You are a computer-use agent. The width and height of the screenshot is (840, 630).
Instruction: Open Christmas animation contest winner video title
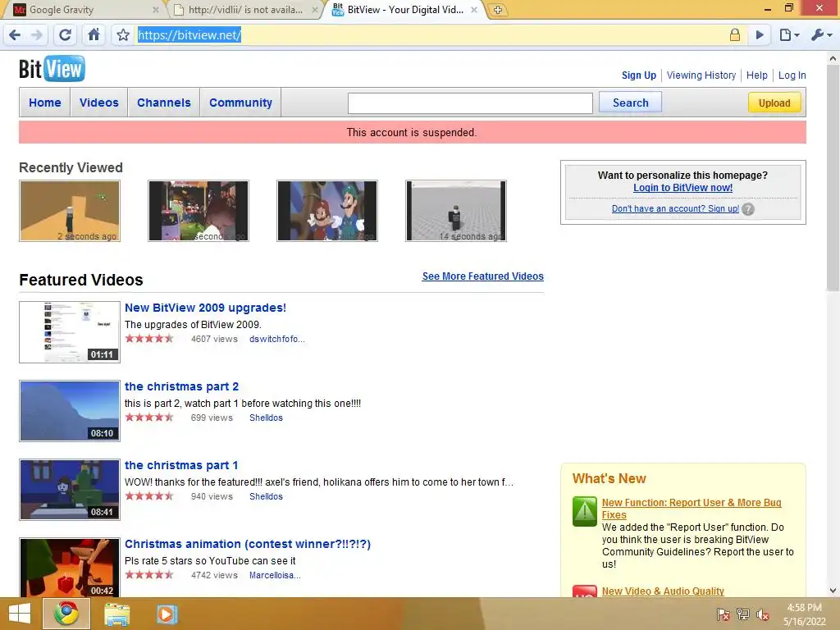point(248,544)
